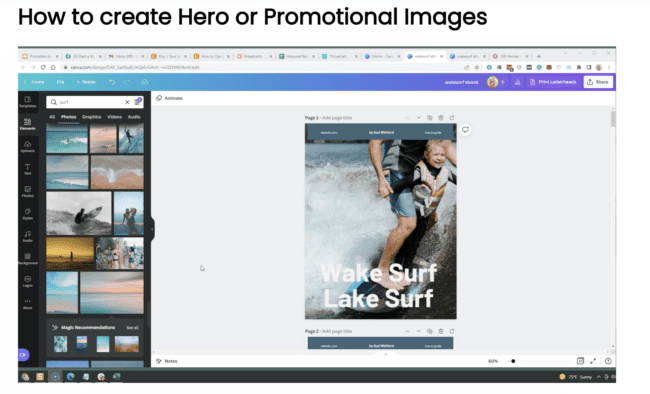Screen dimensions: 650x394
Task: Open the Styles sidebar panel
Action: [27, 214]
